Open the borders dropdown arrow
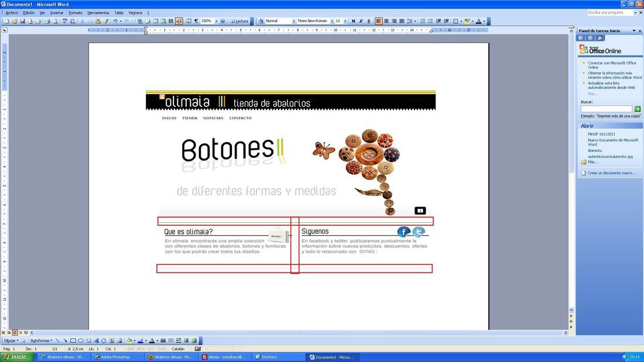644x362 pixels. 461,21
